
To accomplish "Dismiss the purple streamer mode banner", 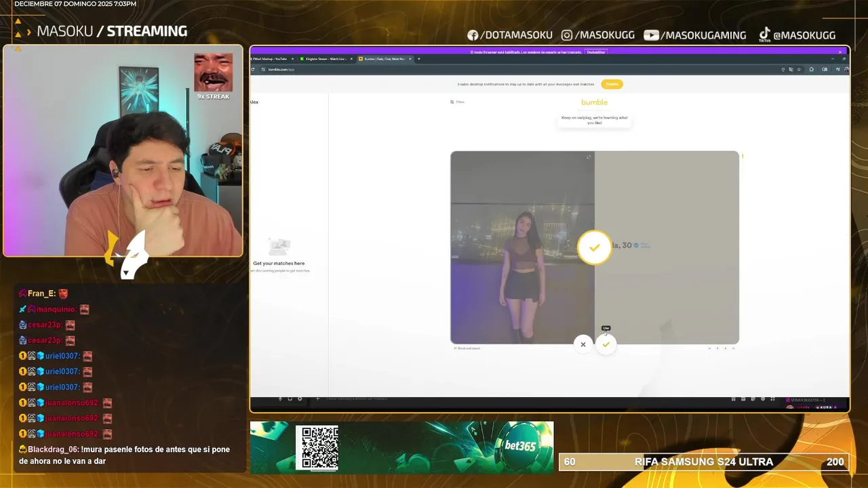I will pos(840,52).
